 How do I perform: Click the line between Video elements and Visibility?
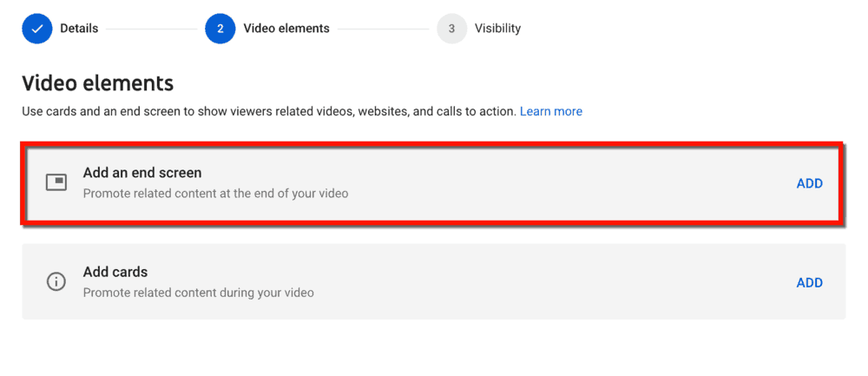(x=383, y=29)
